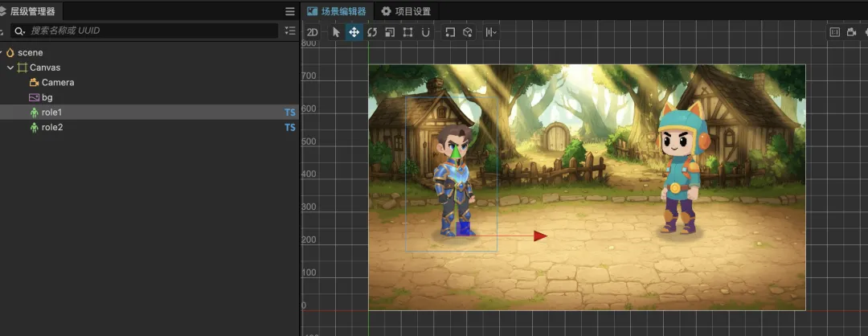Screen dimensions: 868x336
Task: Switch to the 项目设置 tab
Action: pos(406,11)
